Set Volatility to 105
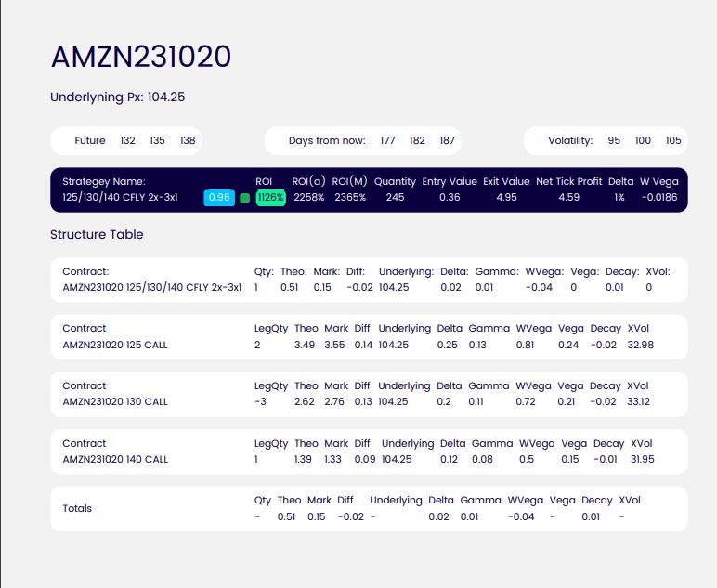Screen dimensions: 717x588 [x=673, y=141]
